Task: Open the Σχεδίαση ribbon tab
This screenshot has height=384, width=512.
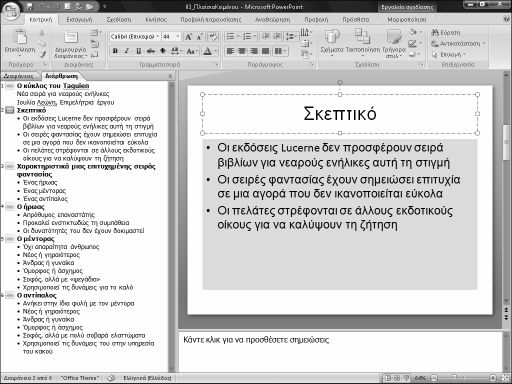Action: [x=119, y=20]
